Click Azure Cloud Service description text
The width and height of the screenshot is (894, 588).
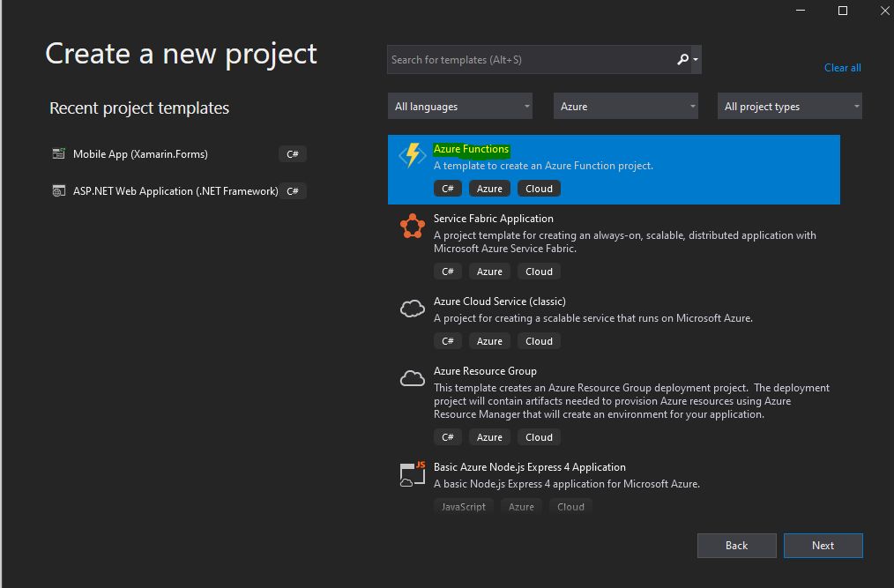click(x=593, y=318)
